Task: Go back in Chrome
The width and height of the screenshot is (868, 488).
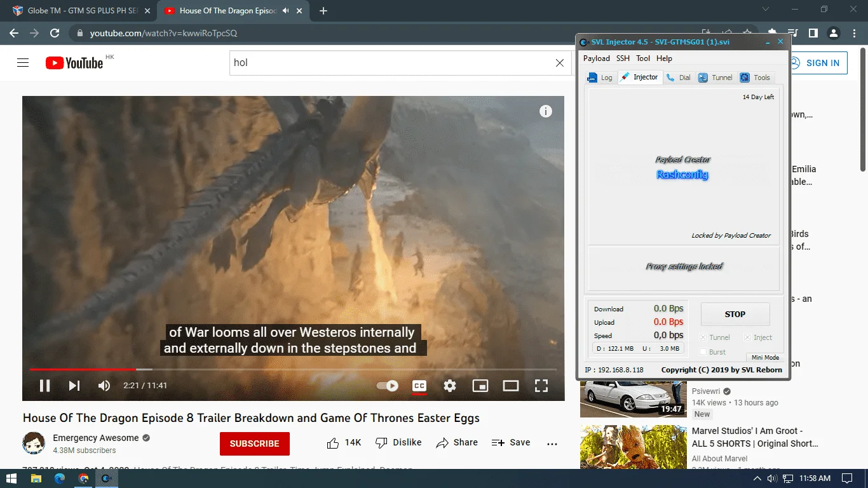Action: click(13, 33)
